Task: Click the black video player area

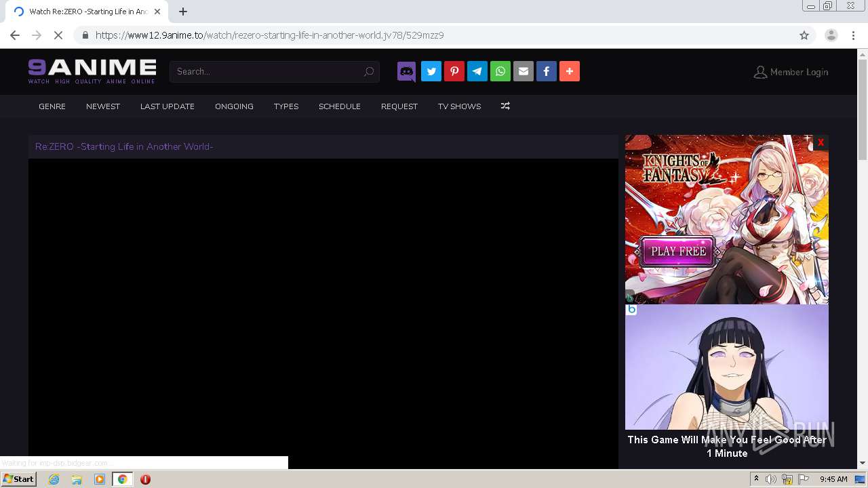Action: [x=323, y=313]
